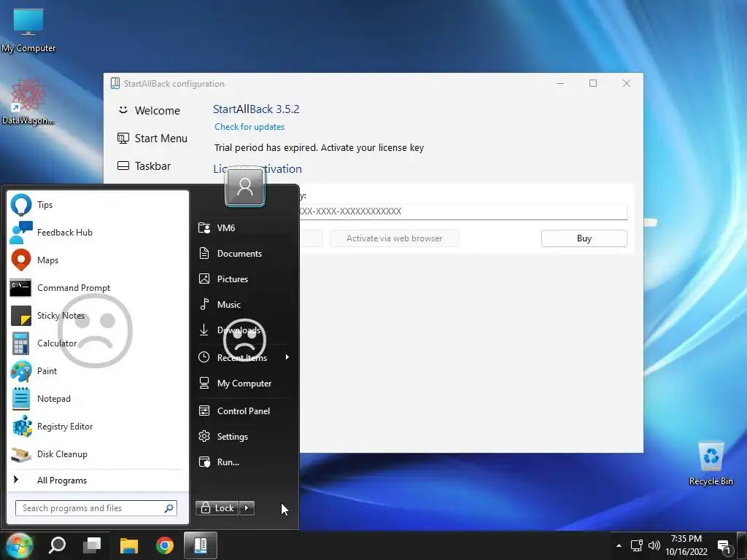Open Control Panel

click(x=244, y=411)
